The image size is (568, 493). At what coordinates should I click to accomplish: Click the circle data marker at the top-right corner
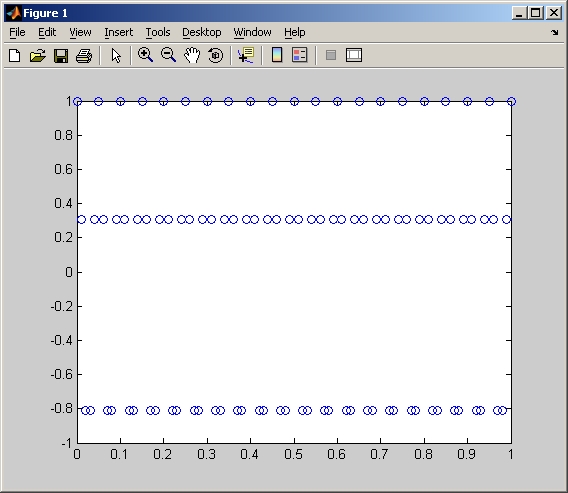[x=511, y=101]
